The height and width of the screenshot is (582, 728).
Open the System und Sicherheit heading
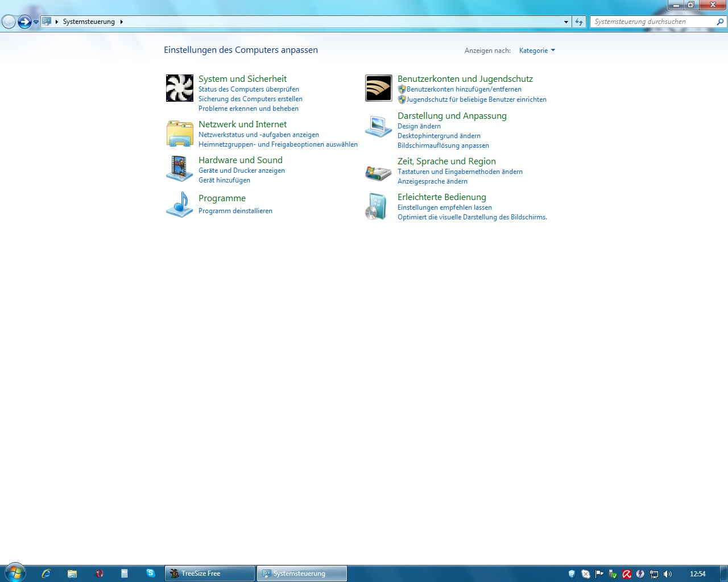point(242,79)
